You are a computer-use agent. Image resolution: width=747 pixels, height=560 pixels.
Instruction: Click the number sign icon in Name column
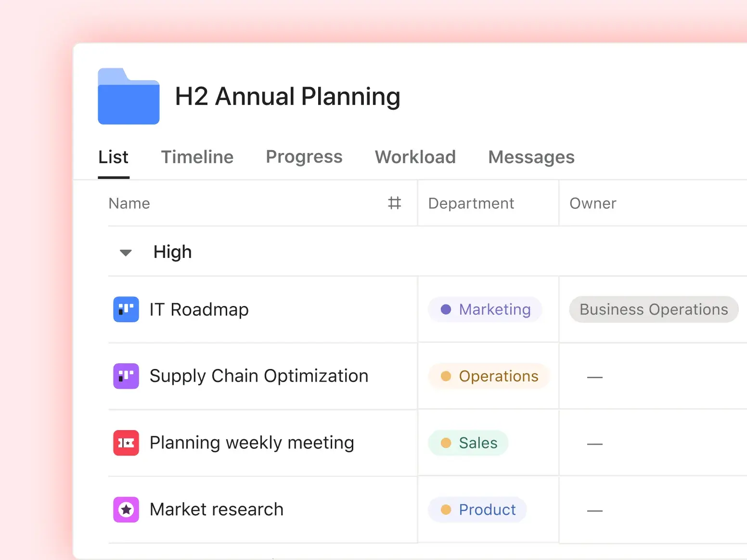(394, 203)
